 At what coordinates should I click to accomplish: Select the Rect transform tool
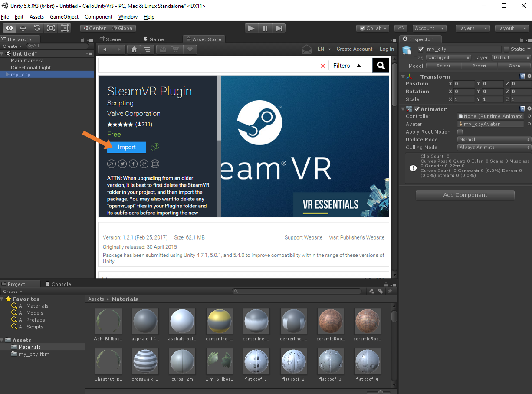65,28
